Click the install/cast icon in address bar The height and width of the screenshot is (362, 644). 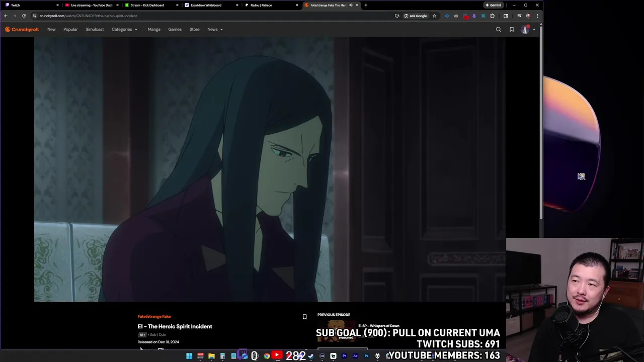pos(397,16)
